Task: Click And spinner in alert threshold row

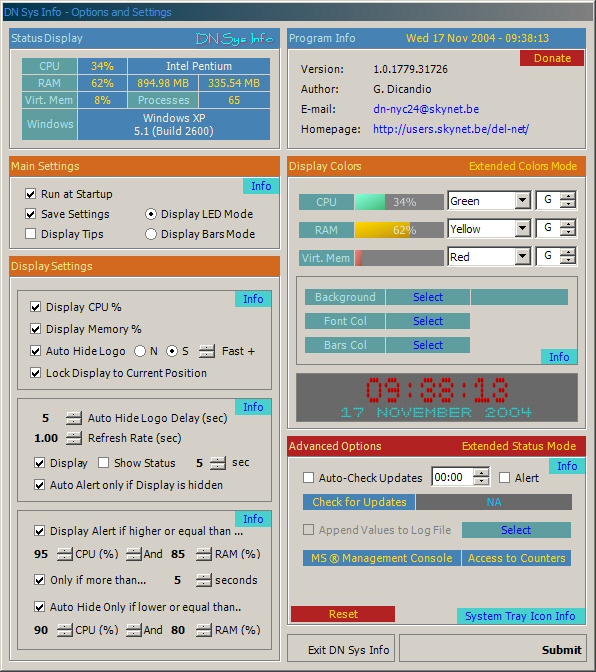Action: [134, 554]
